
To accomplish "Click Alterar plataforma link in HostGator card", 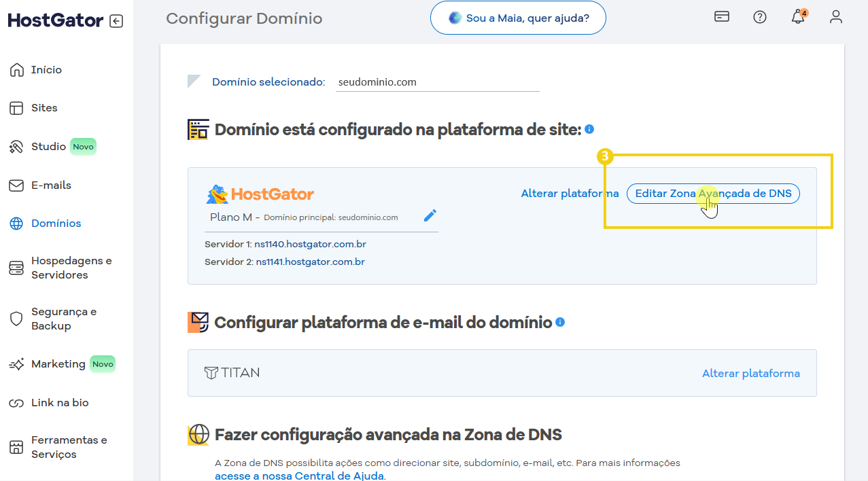I will (570, 194).
